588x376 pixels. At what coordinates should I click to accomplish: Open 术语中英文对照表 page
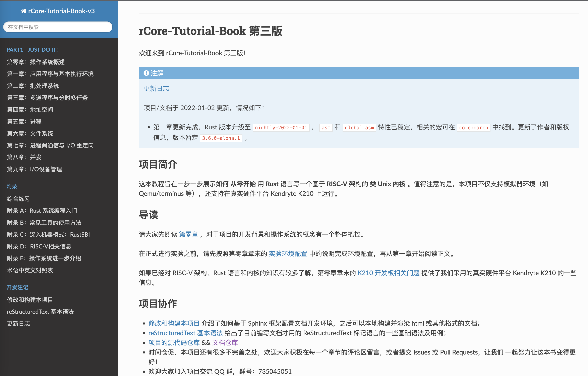point(30,270)
